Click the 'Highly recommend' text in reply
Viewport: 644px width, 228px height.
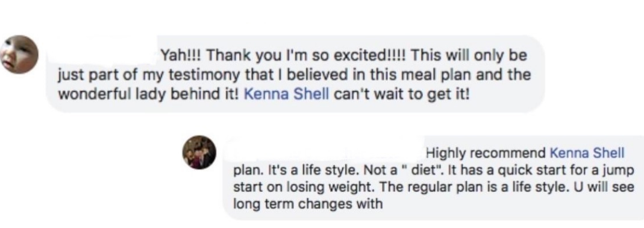[486, 154]
